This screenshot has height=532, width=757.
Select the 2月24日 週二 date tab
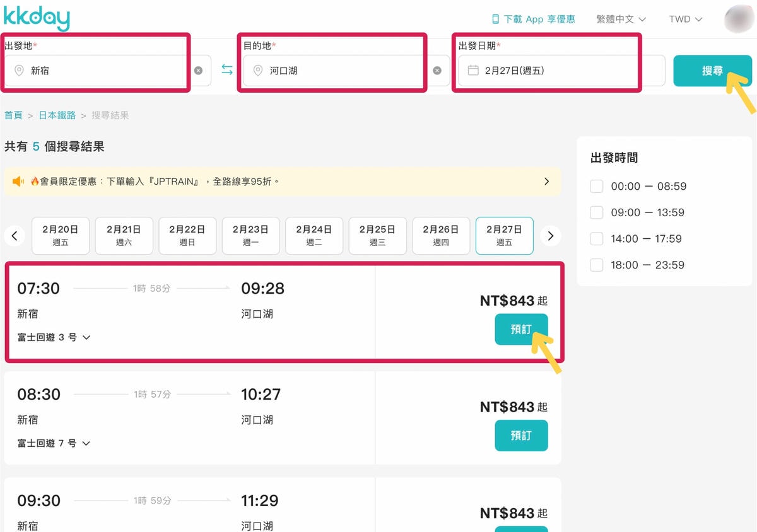[x=314, y=236]
